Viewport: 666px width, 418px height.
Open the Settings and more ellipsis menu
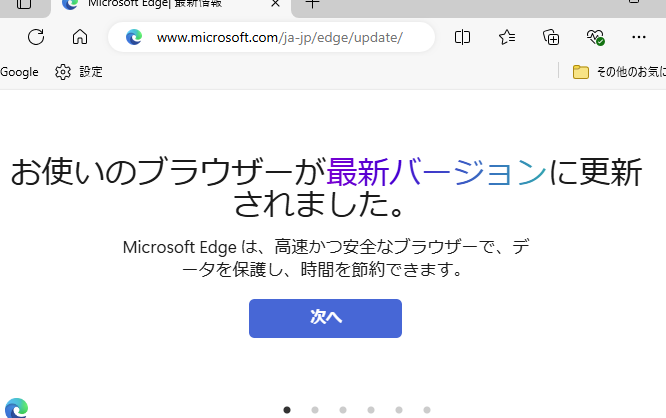639,38
